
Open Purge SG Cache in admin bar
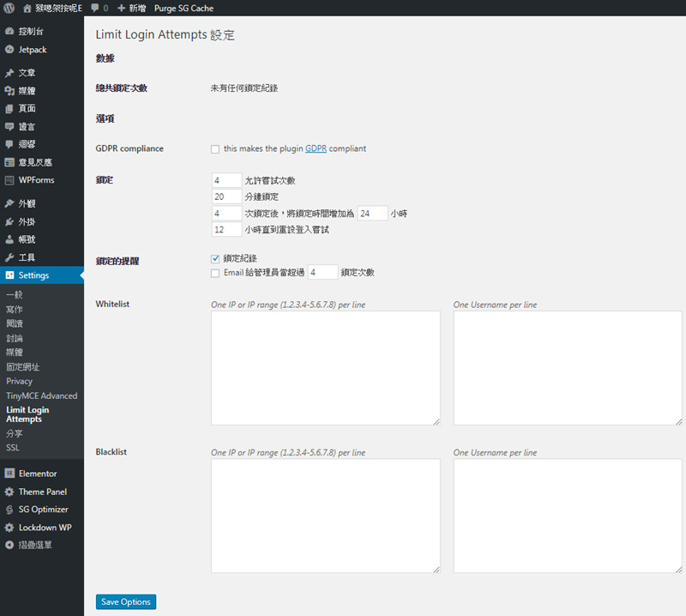pos(184,9)
